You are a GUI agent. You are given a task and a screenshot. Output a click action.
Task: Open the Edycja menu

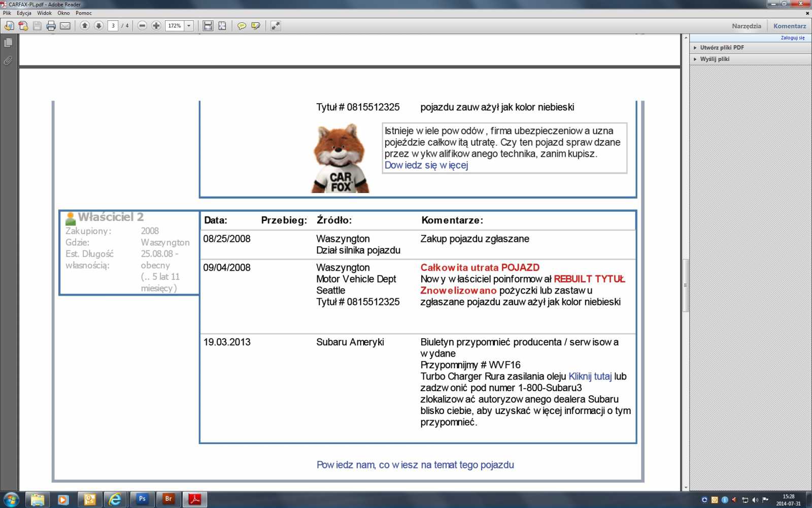click(x=24, y=13)
